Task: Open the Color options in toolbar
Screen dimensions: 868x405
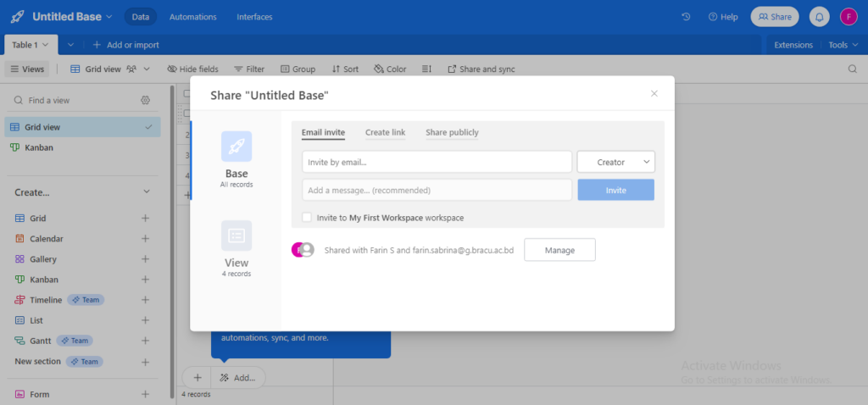Action: tap(390, 69)
